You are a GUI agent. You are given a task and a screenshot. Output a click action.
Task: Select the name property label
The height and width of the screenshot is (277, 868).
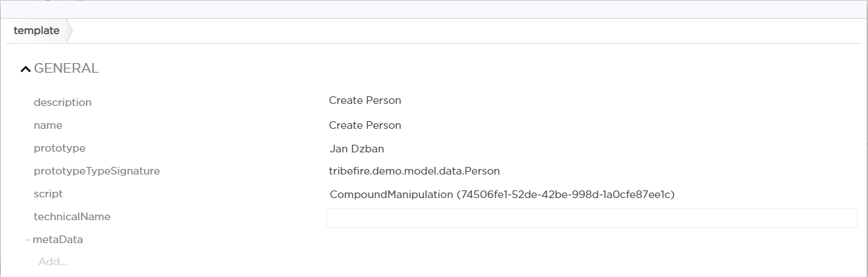(x=48, y=125)
